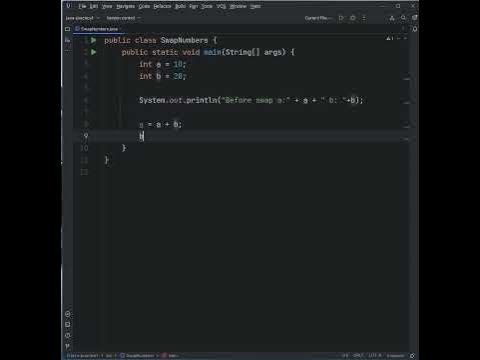
Task: Open IDE settings icon in the toolbar
Action: pos(414,18)
